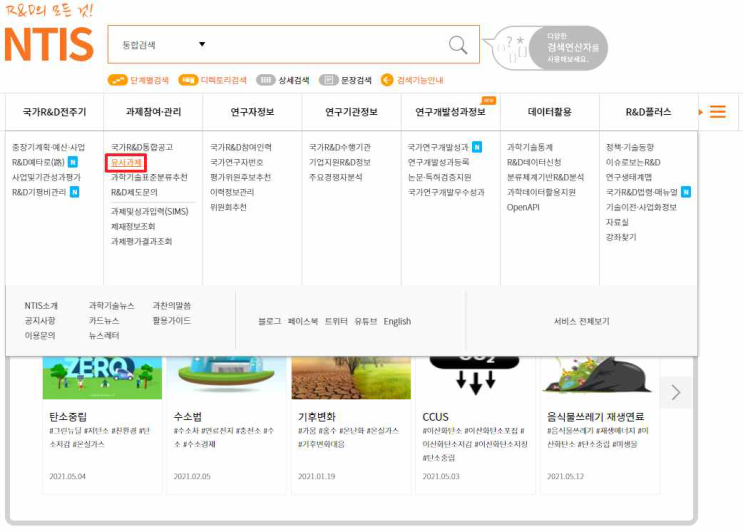
Task: Switch site language to English
Action: 397,322
